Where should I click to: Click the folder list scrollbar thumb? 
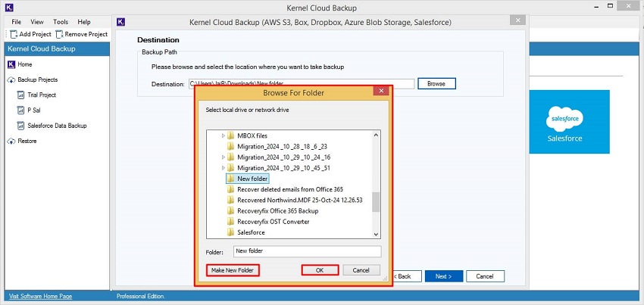[376, 202]
